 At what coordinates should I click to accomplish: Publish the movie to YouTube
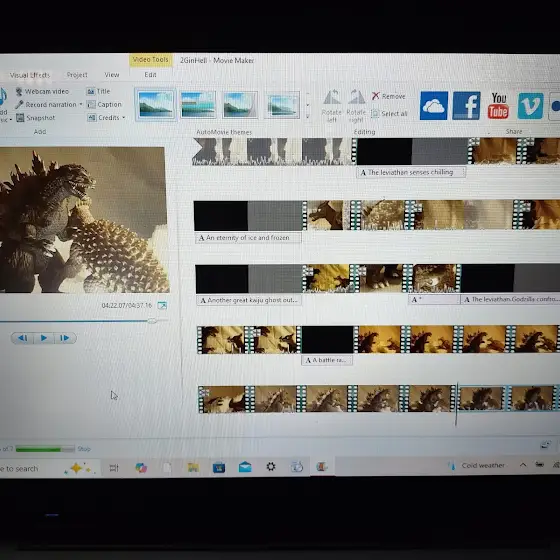pyautogui.click(x=498, y=106)
